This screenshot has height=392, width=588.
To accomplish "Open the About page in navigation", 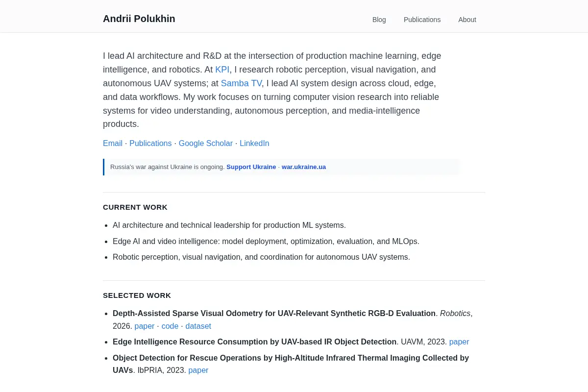I will 467,20.
